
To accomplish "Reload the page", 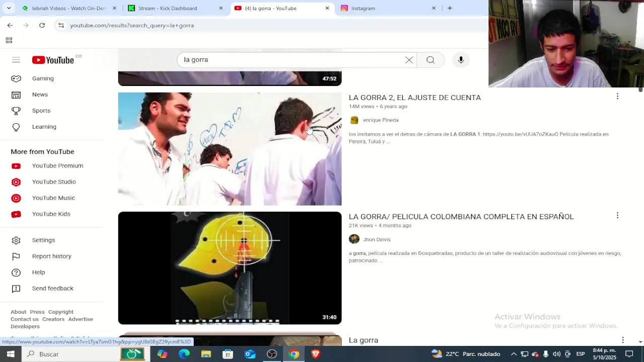I will (x=42, y=25).
